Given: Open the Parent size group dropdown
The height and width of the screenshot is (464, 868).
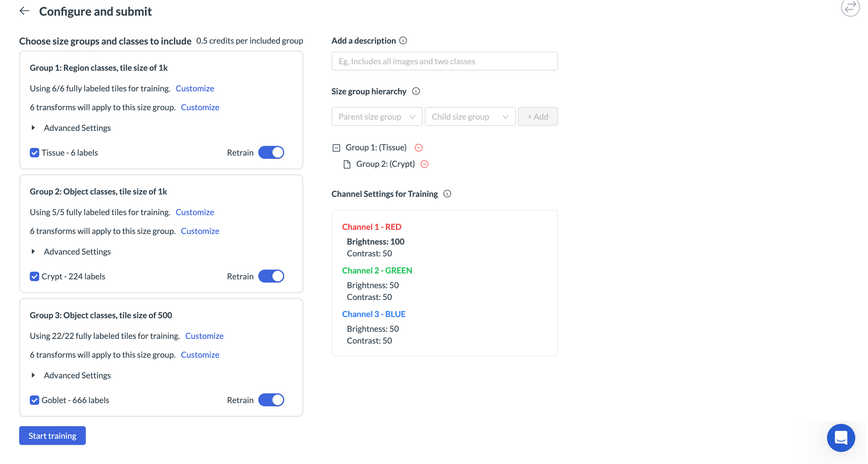Looking at the screenshot, I should tap(377, 116).
